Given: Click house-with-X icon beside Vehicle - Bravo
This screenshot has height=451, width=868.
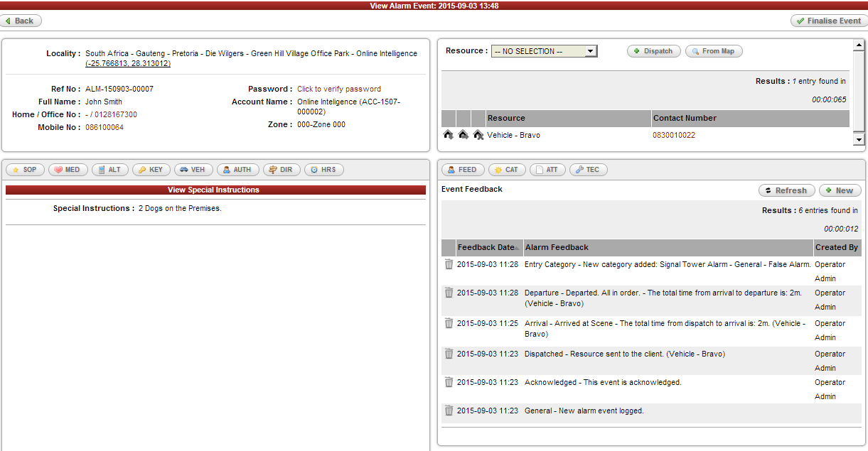Looking at the screenshot, I should pyautogui.click(x=478, y=134).
